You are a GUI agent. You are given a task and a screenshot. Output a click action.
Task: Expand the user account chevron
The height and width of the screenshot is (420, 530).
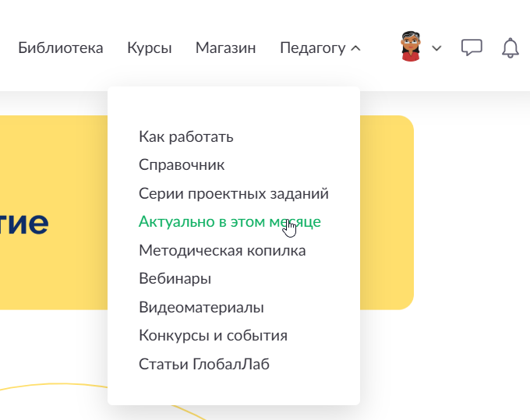click(436, 48)
